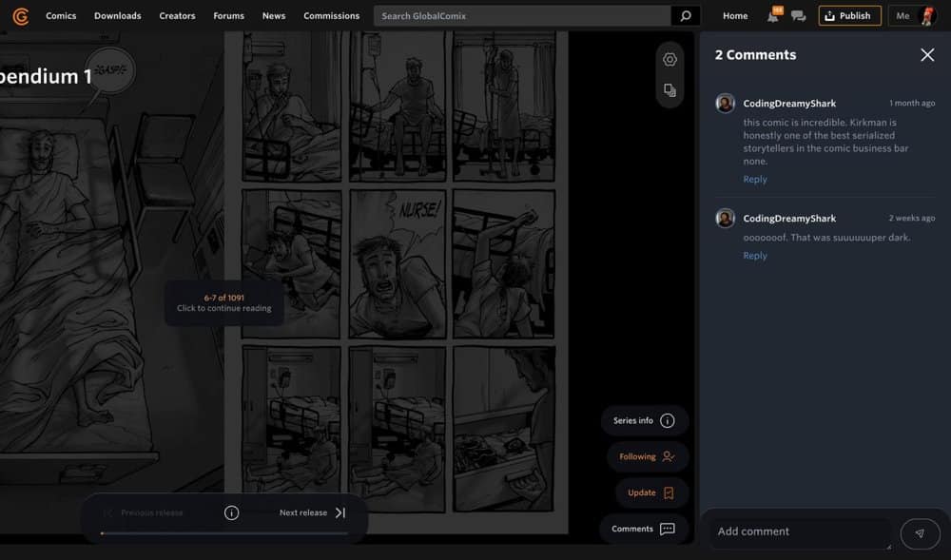
Task: Click the reading progress bar
Action: pos(224,533)
